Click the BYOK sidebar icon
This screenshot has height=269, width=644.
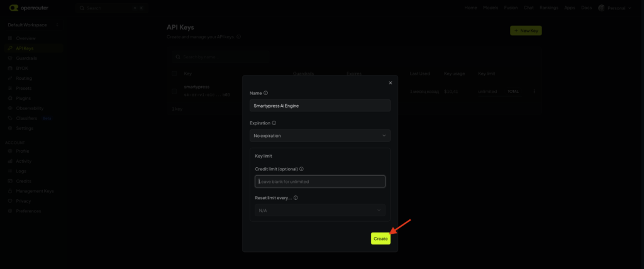point(10,68)
